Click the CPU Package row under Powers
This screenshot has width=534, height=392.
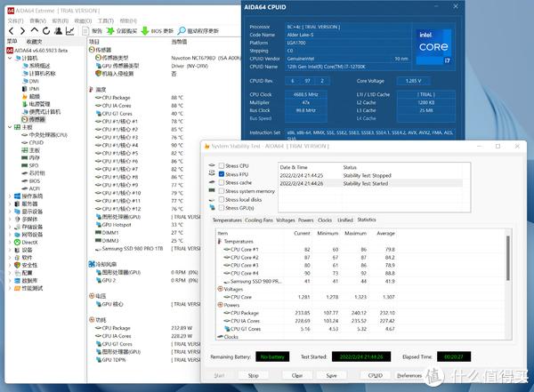tap(305, 313)
